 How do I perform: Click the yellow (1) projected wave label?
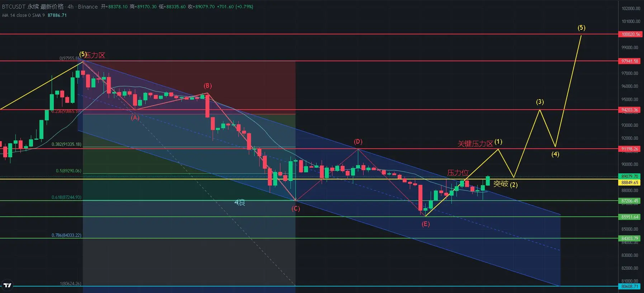click(498, 142)
